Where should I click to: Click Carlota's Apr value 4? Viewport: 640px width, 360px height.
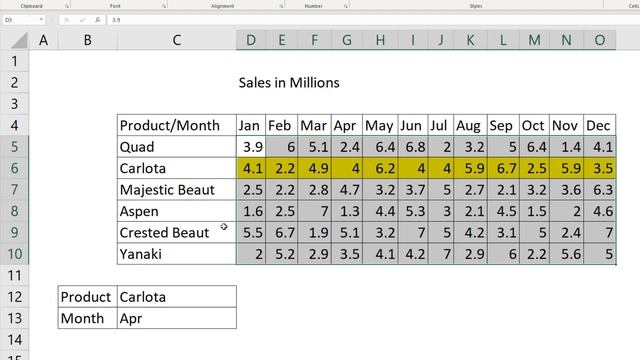[x=347, y=168]
